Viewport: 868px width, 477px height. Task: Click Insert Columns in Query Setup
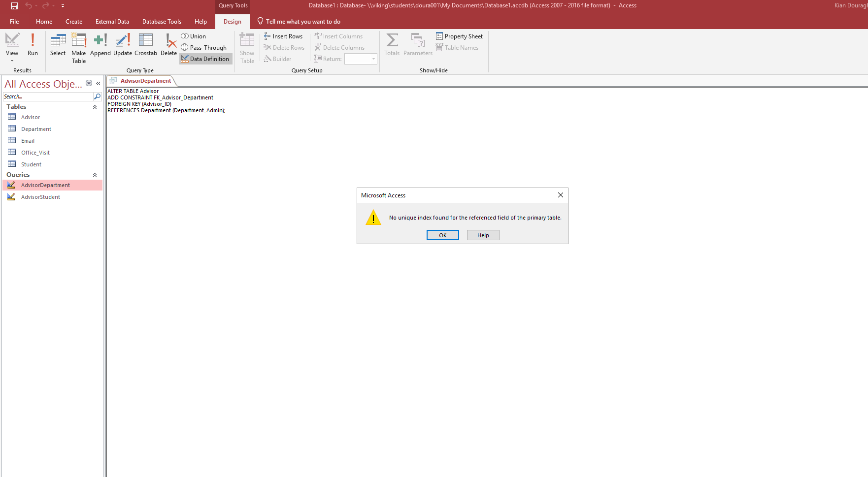click(338, 36)
